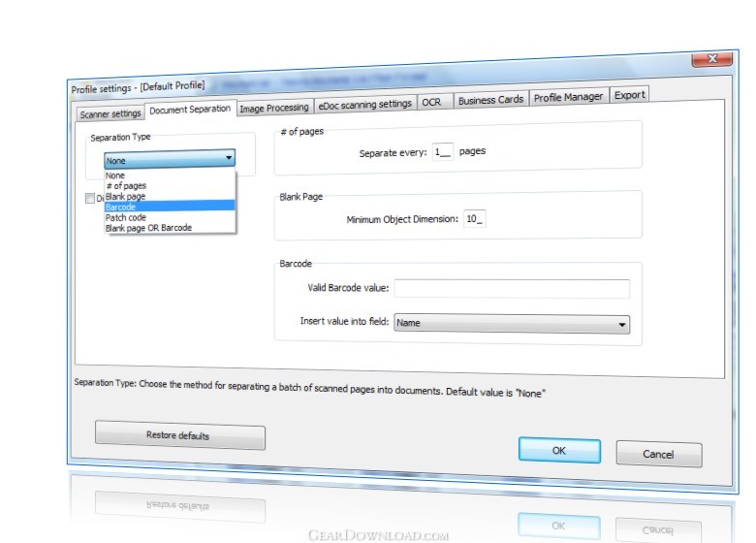Choose None in the separation list
Viewport: 756px width, 543px height.
170,176
